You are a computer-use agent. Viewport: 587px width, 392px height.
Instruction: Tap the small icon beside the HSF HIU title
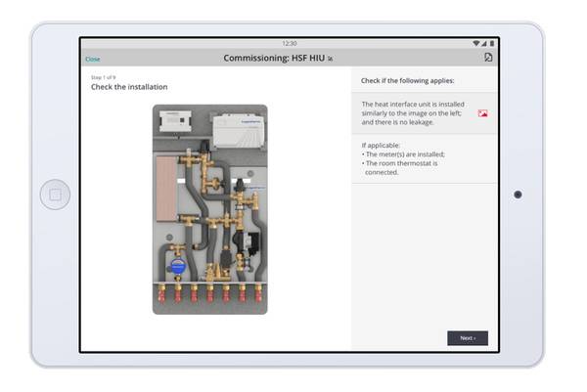pos(330,59)
